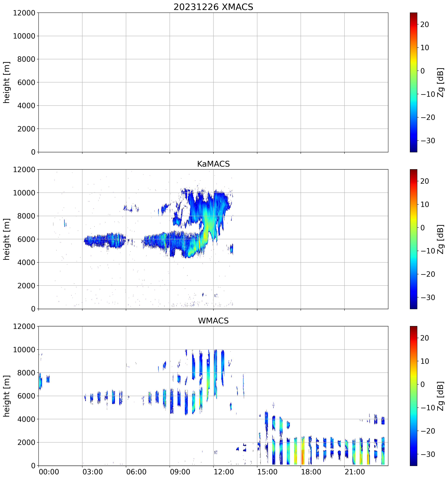
Task: Click the 15:00 time axis label
Action: pyautogui.click(x=267, y=472)
